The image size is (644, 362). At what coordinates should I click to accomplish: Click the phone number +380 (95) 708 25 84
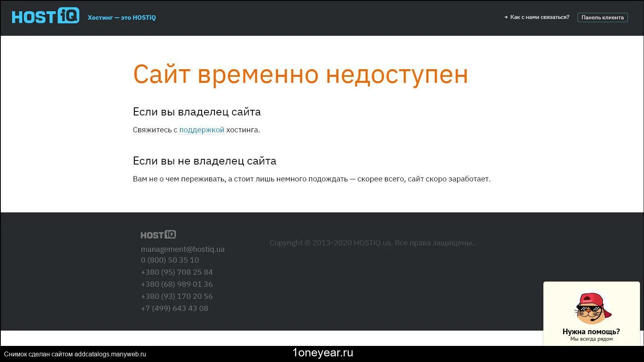177,272
